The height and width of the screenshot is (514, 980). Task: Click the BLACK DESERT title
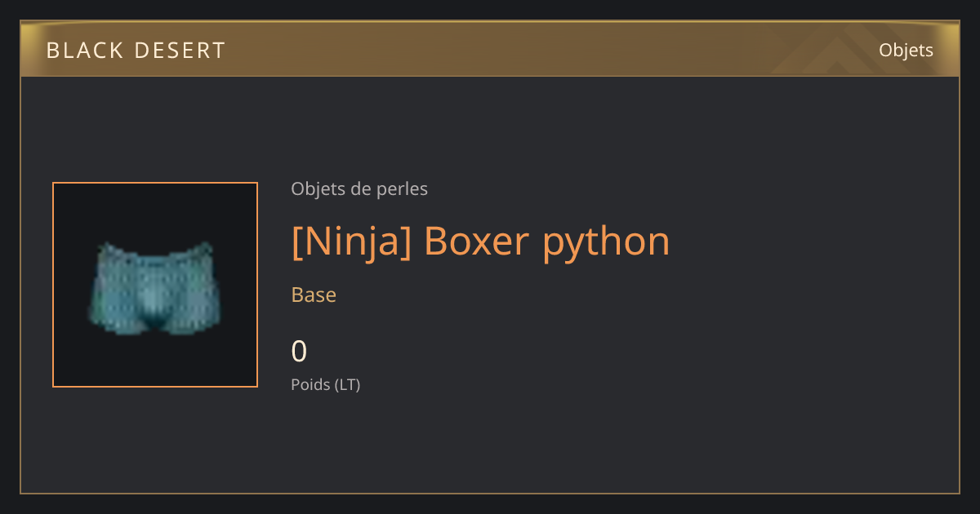[136, 51]
